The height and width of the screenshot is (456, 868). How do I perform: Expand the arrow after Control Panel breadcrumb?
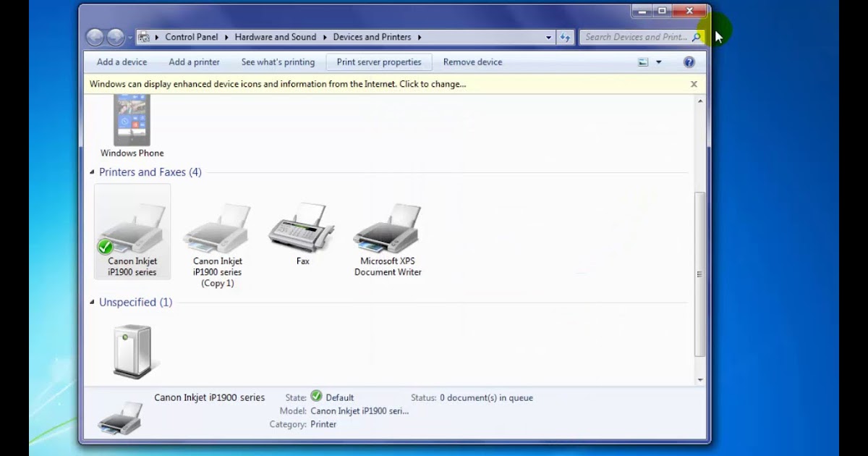point(226,37)
